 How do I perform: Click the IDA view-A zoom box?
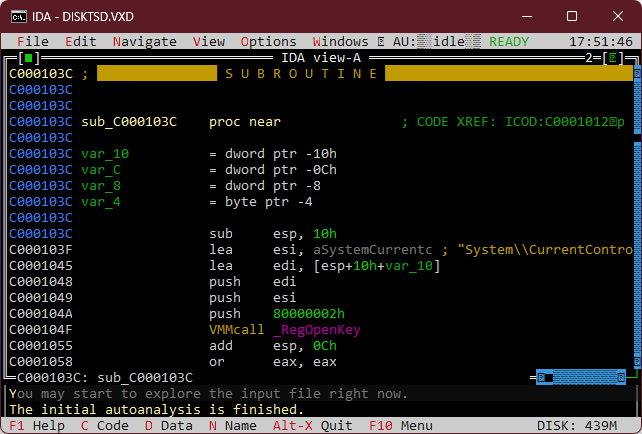pyautogui.click(x=612, y=58)
